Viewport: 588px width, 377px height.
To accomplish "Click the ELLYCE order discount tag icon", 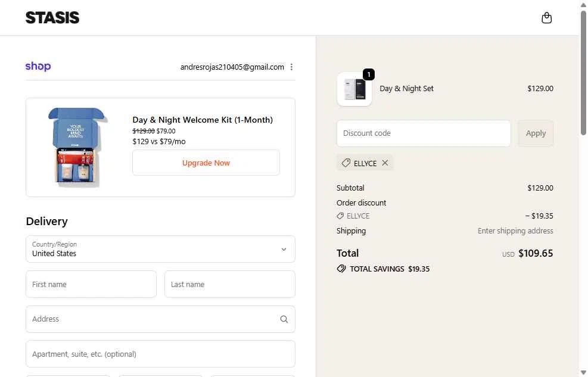I will 340,216.
